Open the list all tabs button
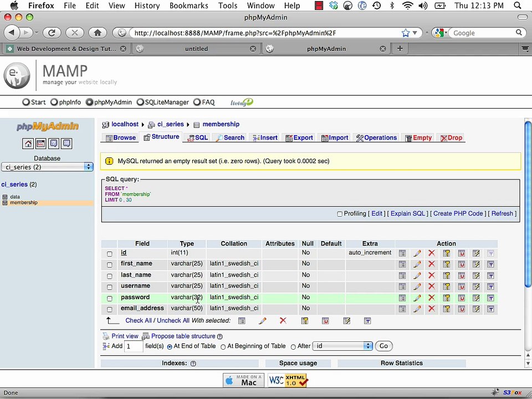 point(525,49)
